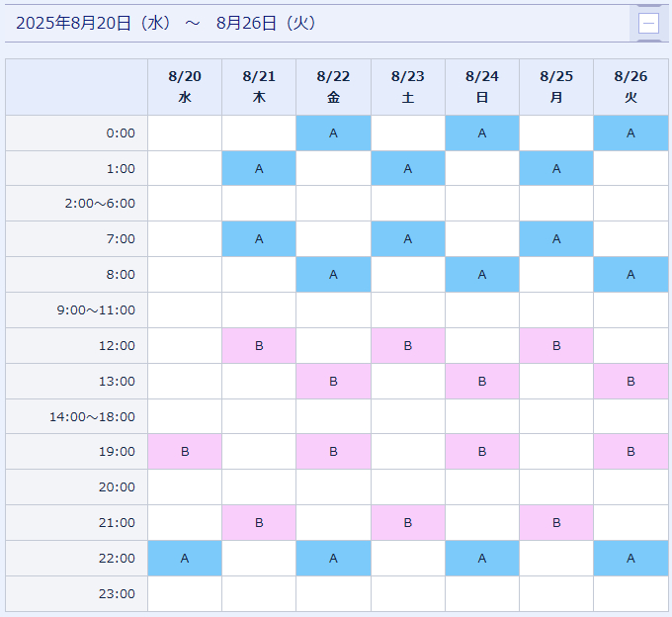
Task: Select the A slot at 0:00 on 8/26
Action: click(x=630, y=132)
